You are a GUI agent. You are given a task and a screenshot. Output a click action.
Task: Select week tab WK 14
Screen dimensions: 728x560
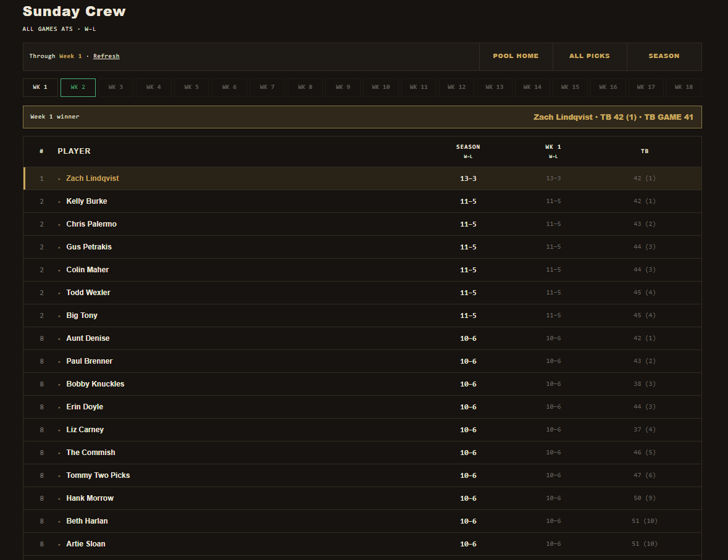pyautogui.click(x=532, y=87)
